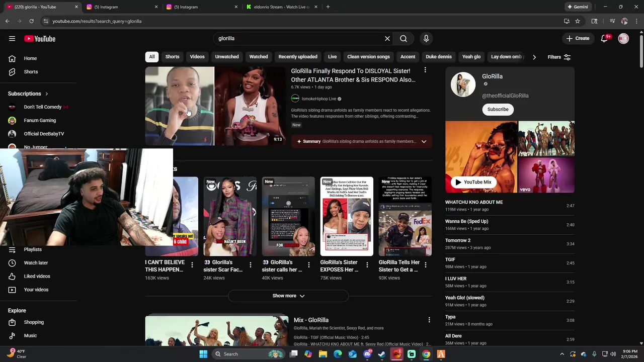Bookmark this page with the star icon

click(578, 21)
